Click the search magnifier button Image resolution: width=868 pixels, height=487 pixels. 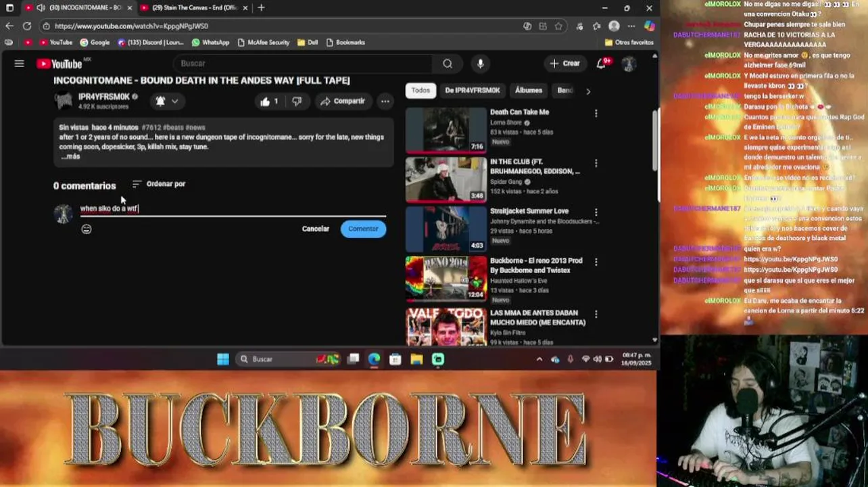coord(448,64)
